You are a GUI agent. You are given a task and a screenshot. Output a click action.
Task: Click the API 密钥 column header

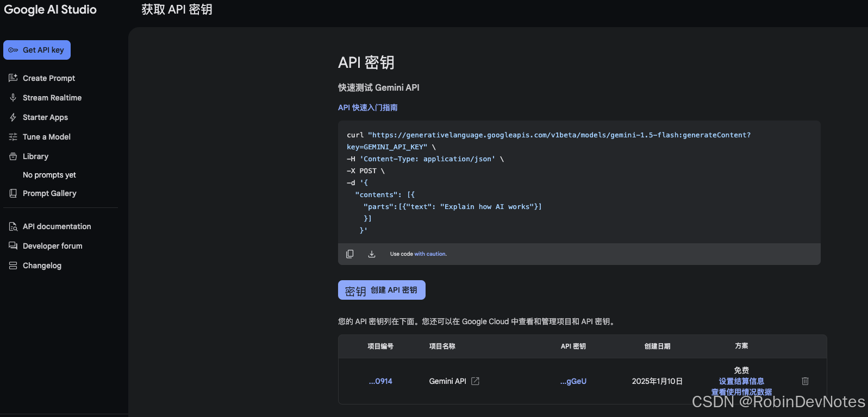[x=573, y=346]
